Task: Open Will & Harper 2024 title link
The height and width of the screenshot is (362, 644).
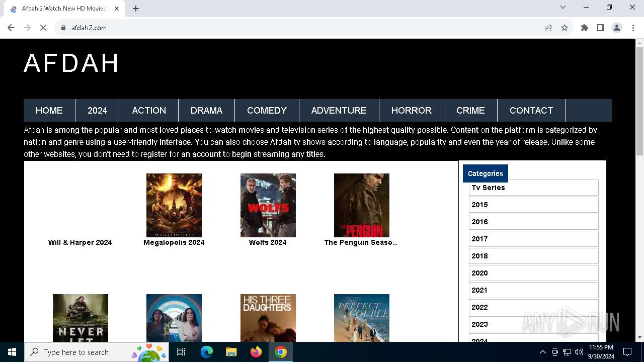Action: coord(80,242)
